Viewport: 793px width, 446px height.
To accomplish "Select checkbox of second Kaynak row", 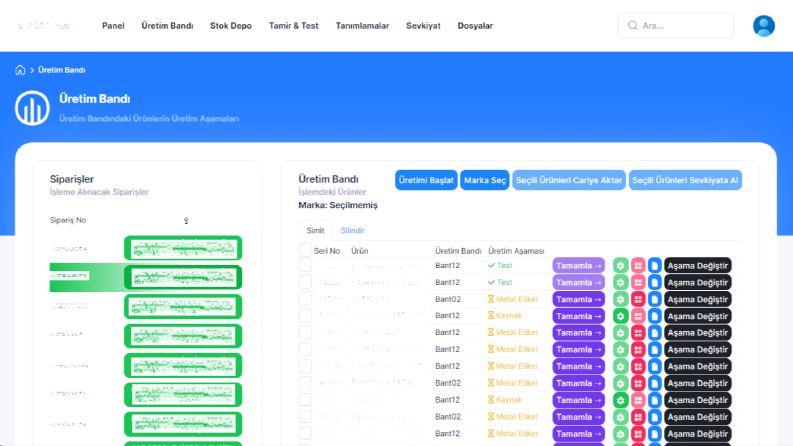I will tap(305, 399).
